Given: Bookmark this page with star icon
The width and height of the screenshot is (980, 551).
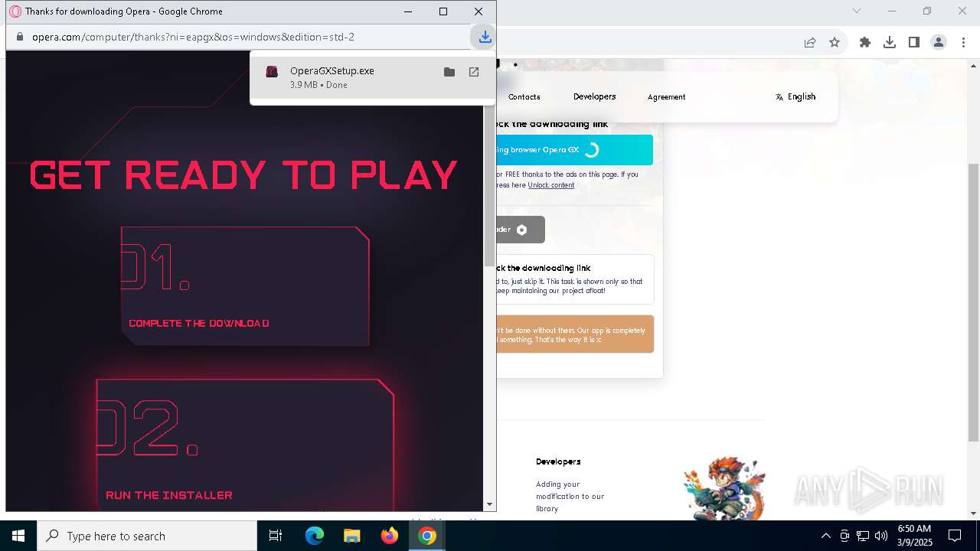Looking at the screenshot, I should click(835, 43).
